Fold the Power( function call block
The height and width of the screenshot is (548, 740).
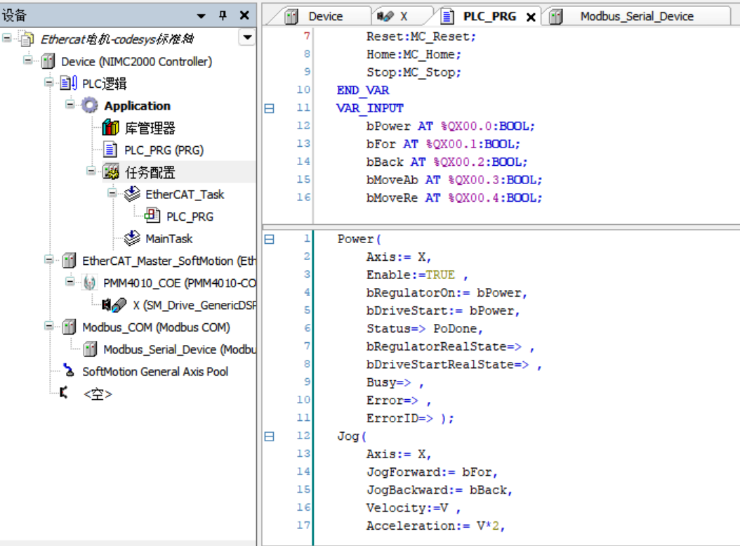(269, 240)
